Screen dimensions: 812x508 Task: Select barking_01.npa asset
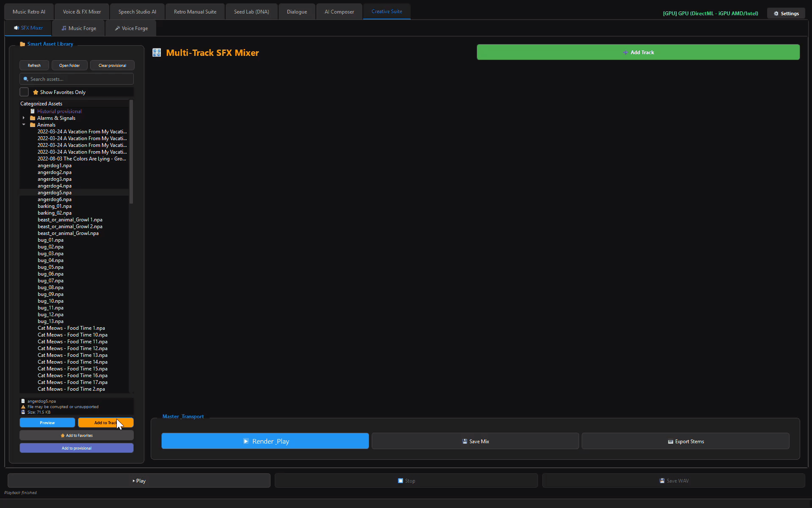(55, 206)
